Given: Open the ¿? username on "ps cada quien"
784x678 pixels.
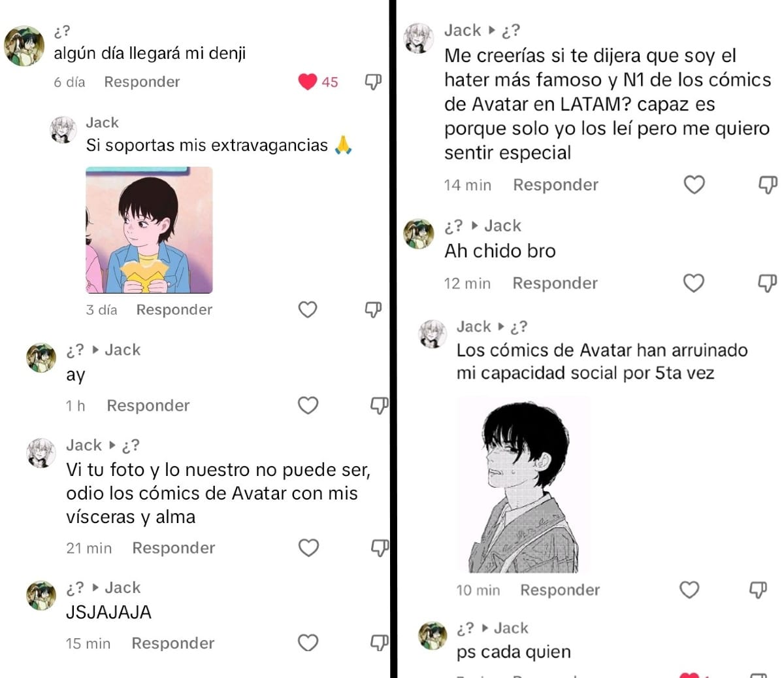Looking at the screenshot, I should pyautogui.click(x=465, y=628).
